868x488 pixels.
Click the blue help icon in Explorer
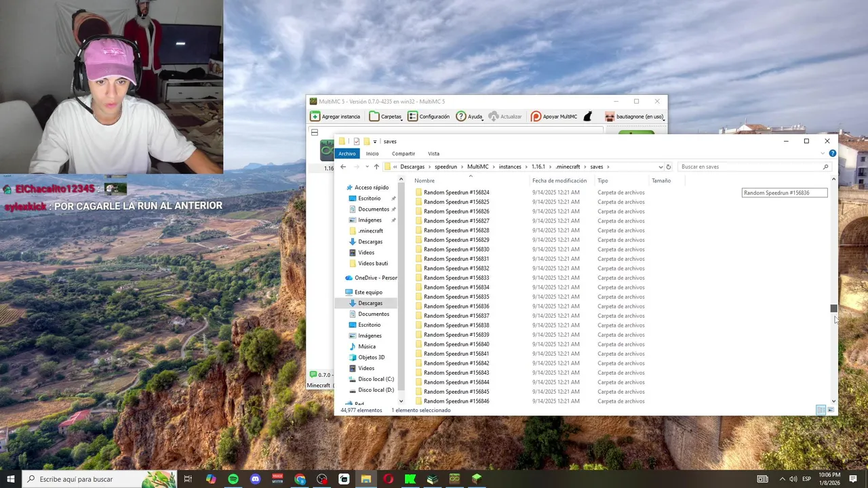[x=832, y=153]
